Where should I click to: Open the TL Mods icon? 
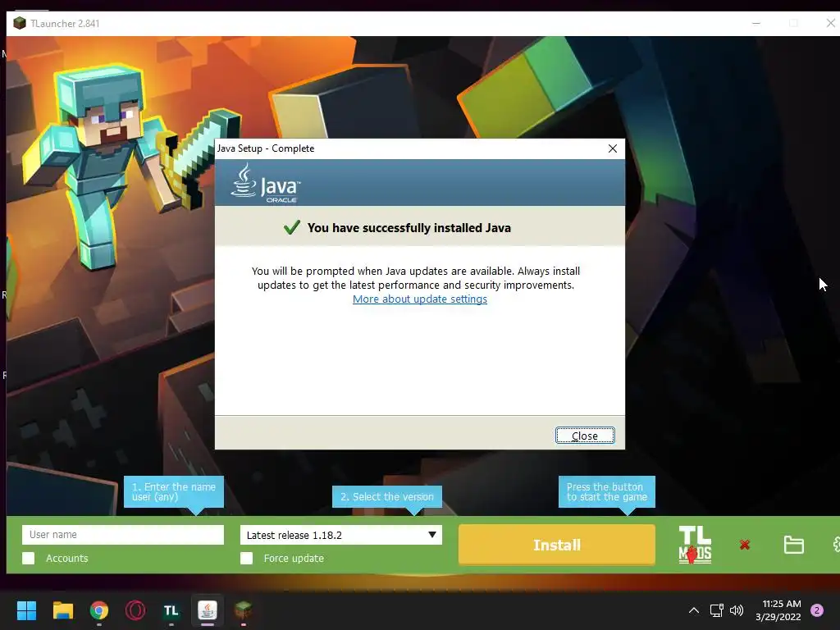[695, 545]
